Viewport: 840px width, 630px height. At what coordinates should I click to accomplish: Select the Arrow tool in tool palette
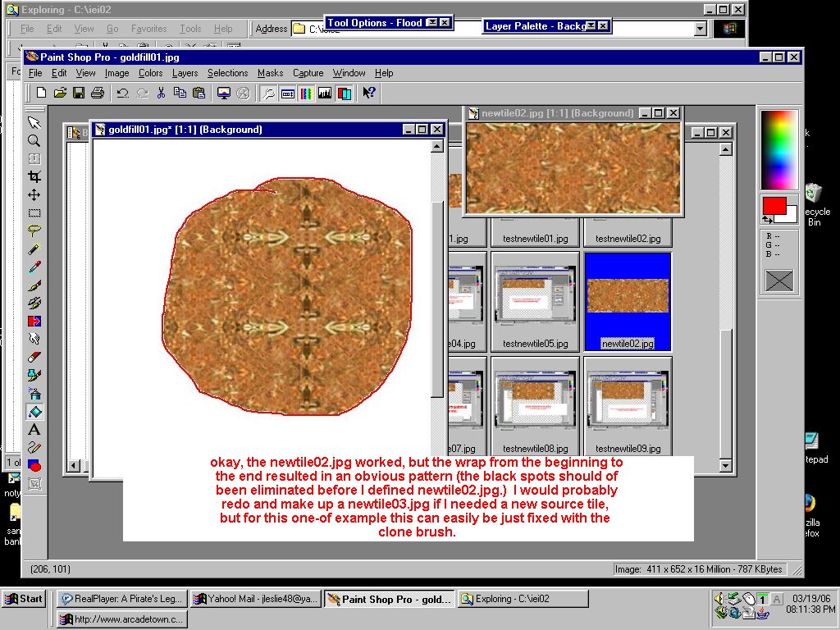pyautogui.click(x=34, y=123)
